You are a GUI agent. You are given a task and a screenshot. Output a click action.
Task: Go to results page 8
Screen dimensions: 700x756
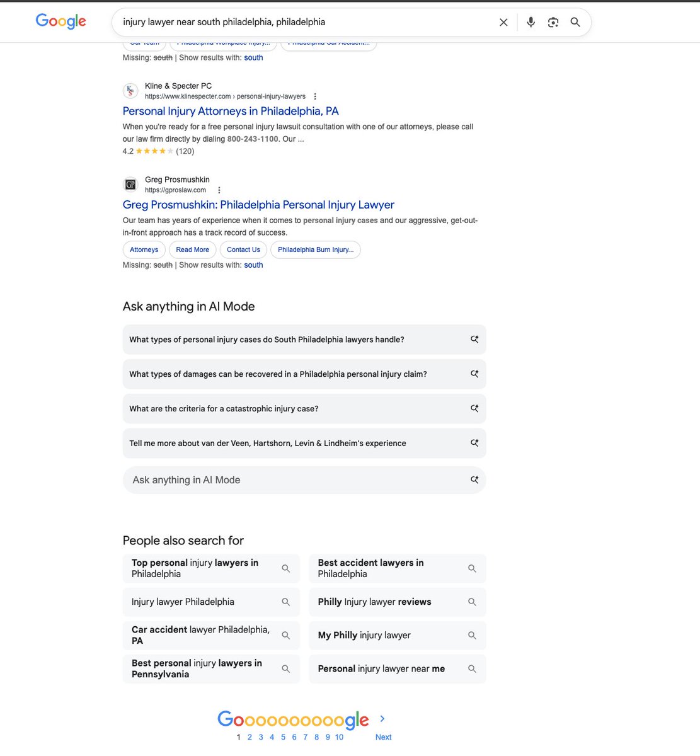click(x=316, y=737)
